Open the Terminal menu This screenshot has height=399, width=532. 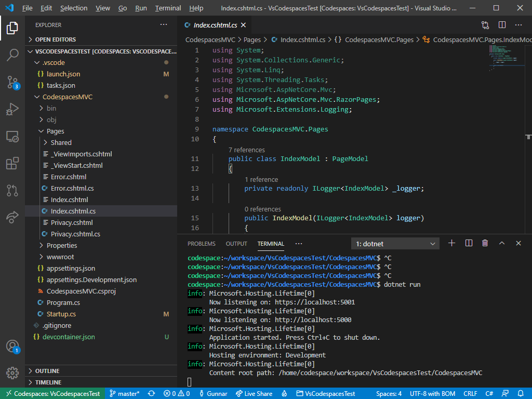(167, 8)
